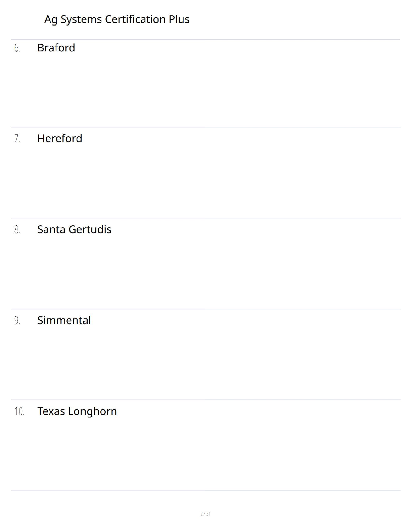
Task: Click the divider line between Braford and Hereford
Action: click(205, 127)
